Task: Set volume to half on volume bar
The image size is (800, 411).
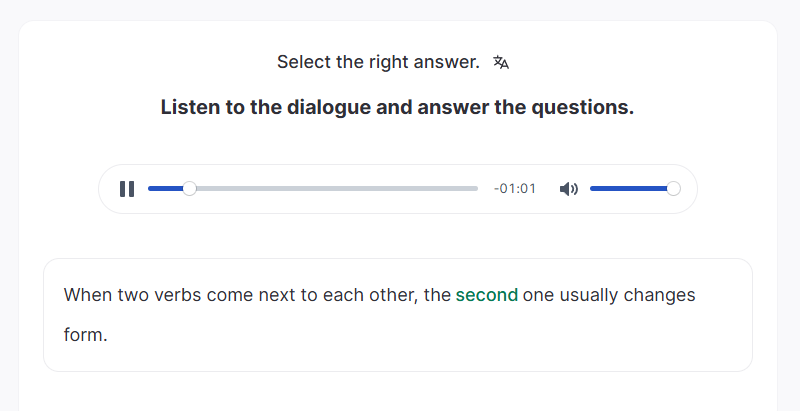Action: click(632, 189)
